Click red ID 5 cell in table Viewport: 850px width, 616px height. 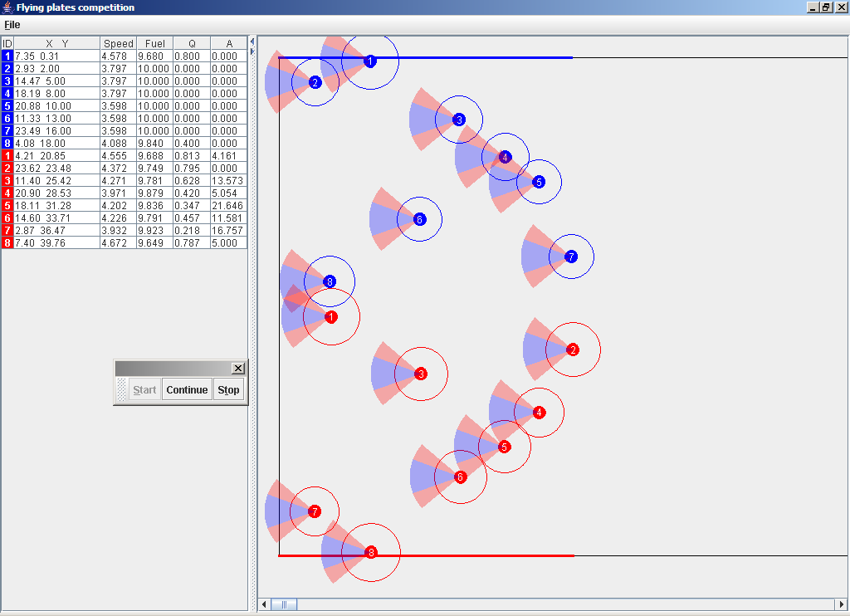pos(7,206)
